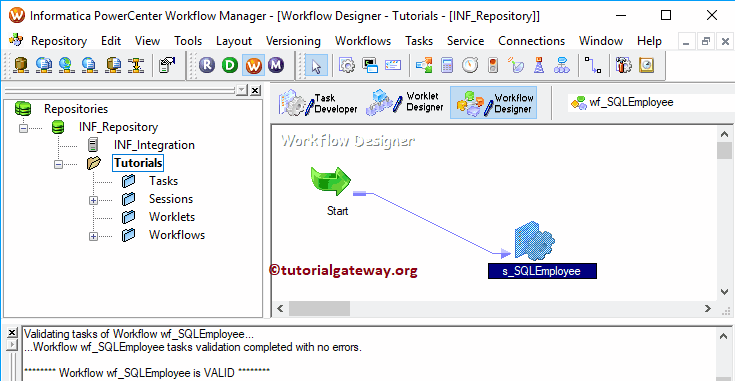Image resolution: width=735 pixels, height=381 pixels.
Task: Launch Workflow Monitor with the purple M icon
Action: click(x=276, y=65)
